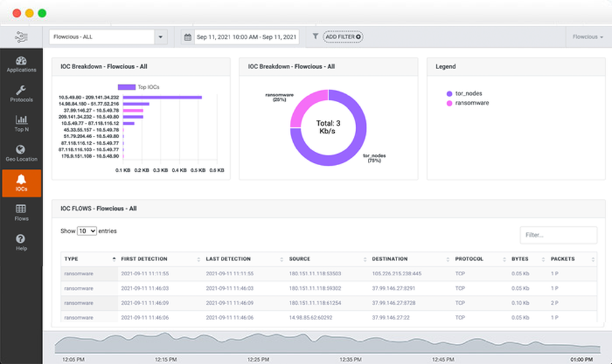Click the ADD FILTER button
The height and width of the screenshot is (364, 612).
[343, 37]
